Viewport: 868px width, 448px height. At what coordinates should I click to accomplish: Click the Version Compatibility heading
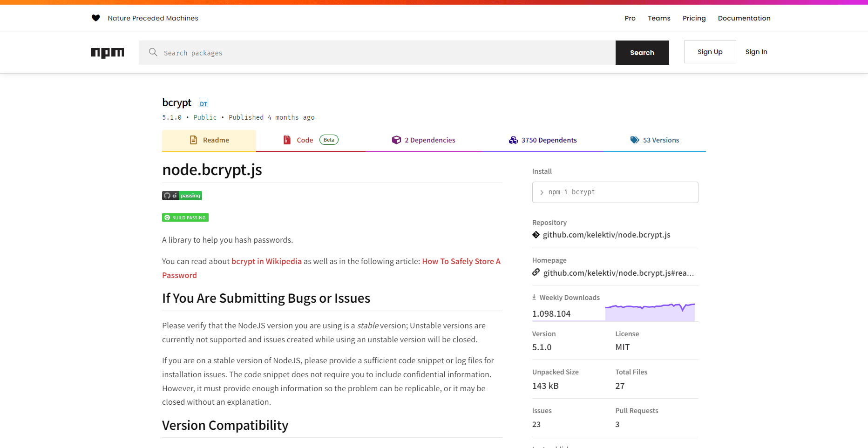pyautogui.click(x=225, y=426)
